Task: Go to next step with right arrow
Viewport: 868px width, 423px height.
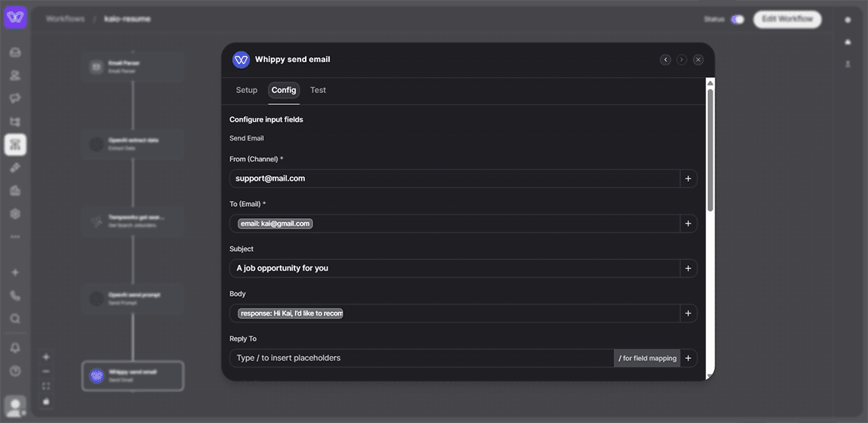Action: click(x=682, y=59)
